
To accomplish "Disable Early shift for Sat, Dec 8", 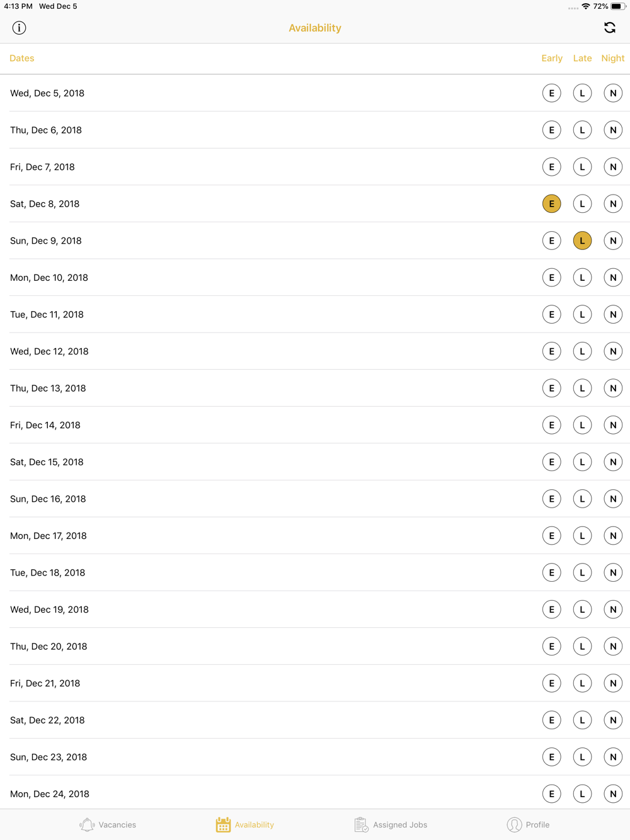I will tap(551, 204).
